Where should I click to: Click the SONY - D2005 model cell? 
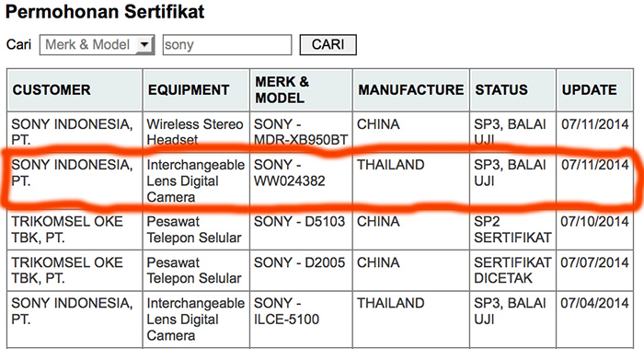pyautogui.click(x=301, y=270)
